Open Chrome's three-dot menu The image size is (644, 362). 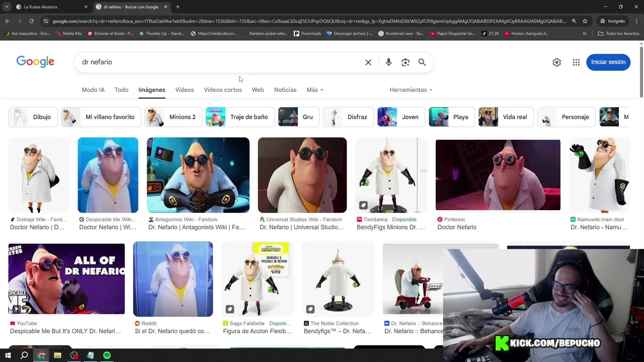[x=636, y=21]
